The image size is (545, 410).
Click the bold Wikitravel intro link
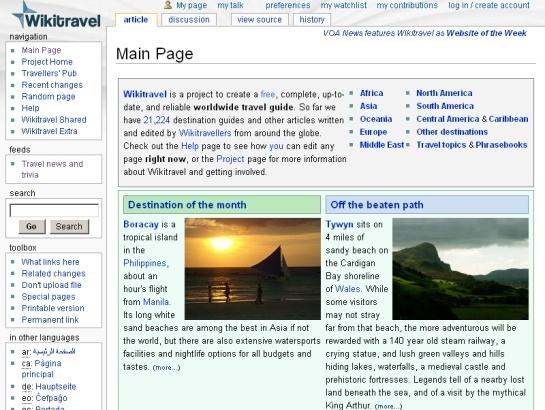coord(145,94)
